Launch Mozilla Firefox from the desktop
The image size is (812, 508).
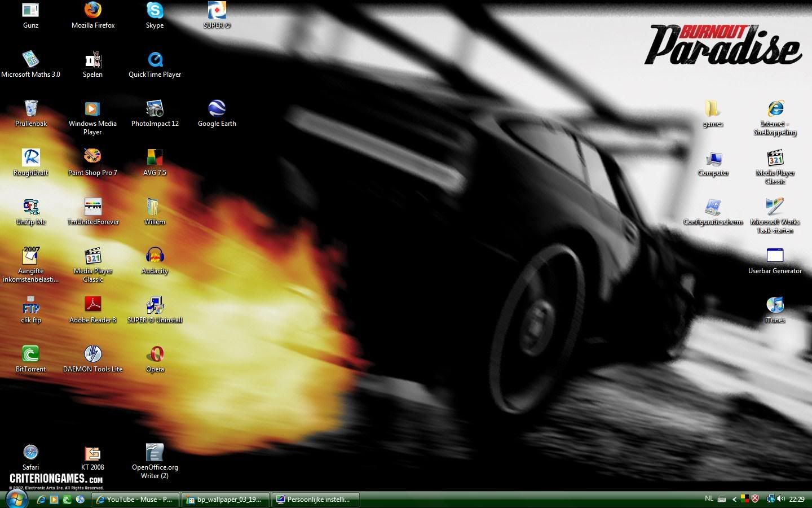tap(92, 15)
